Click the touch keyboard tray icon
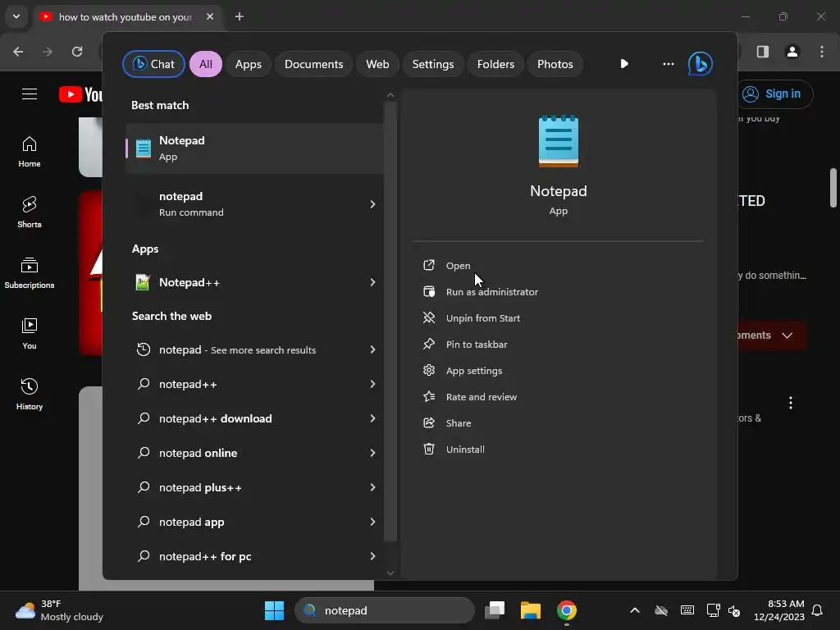This screenshot has height=630, width=840. 687,610
